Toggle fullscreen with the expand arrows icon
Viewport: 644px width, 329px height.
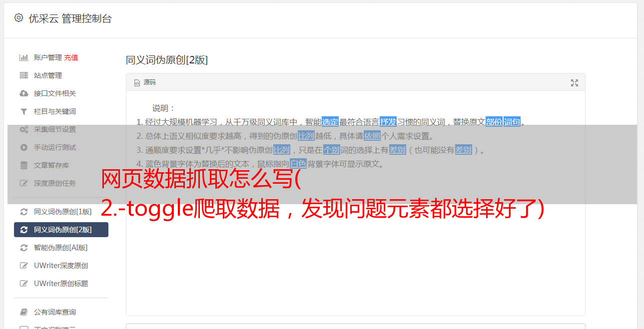tap(575, 83)
